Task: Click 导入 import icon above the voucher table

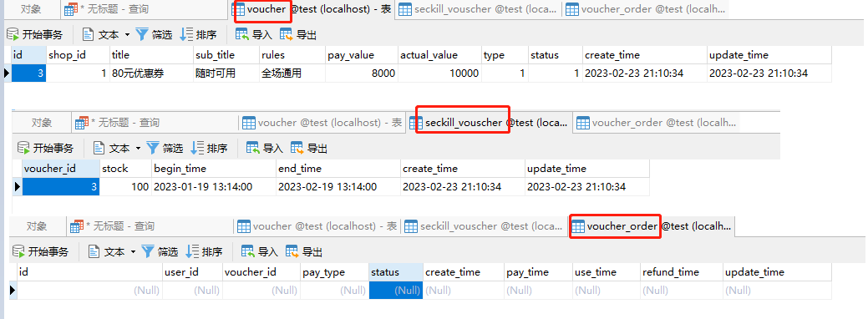Action: pos(242,34)
